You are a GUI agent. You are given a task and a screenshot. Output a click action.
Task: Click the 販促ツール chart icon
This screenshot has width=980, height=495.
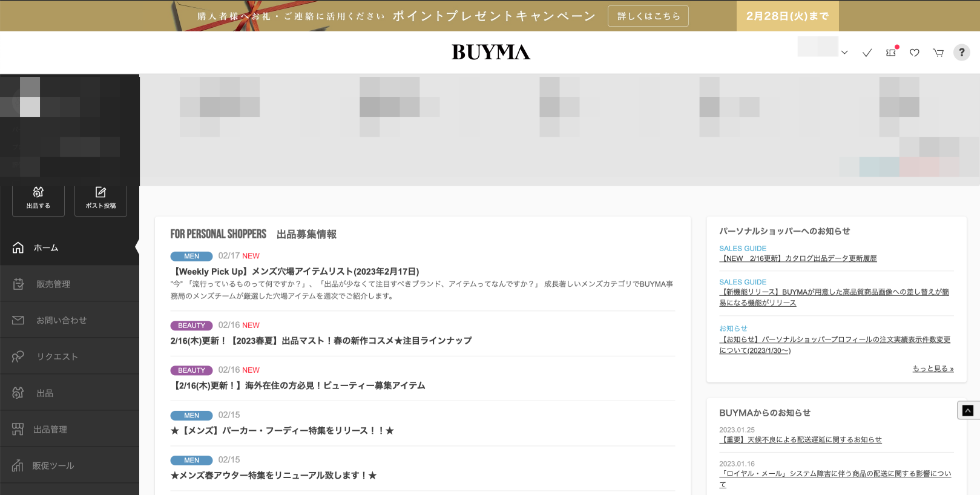(x=18, y=465)
